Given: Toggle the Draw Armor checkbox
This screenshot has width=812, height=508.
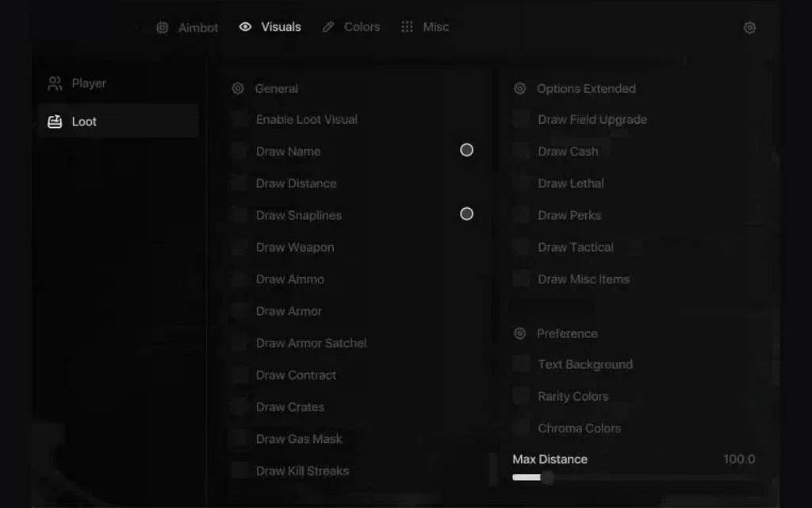Looking at the screenshot, I should click(239, 311).
